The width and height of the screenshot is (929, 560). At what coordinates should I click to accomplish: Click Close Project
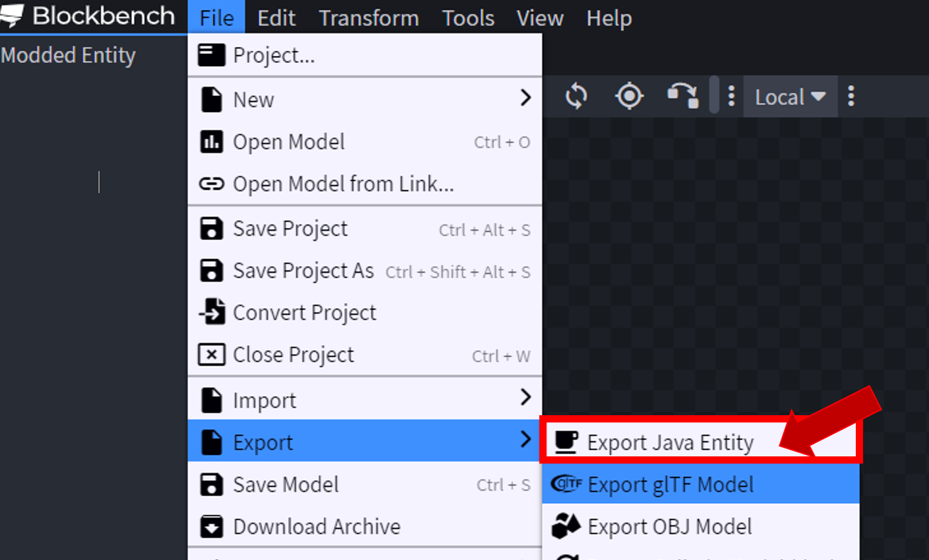pyautogui.click(x=365, y=354)
